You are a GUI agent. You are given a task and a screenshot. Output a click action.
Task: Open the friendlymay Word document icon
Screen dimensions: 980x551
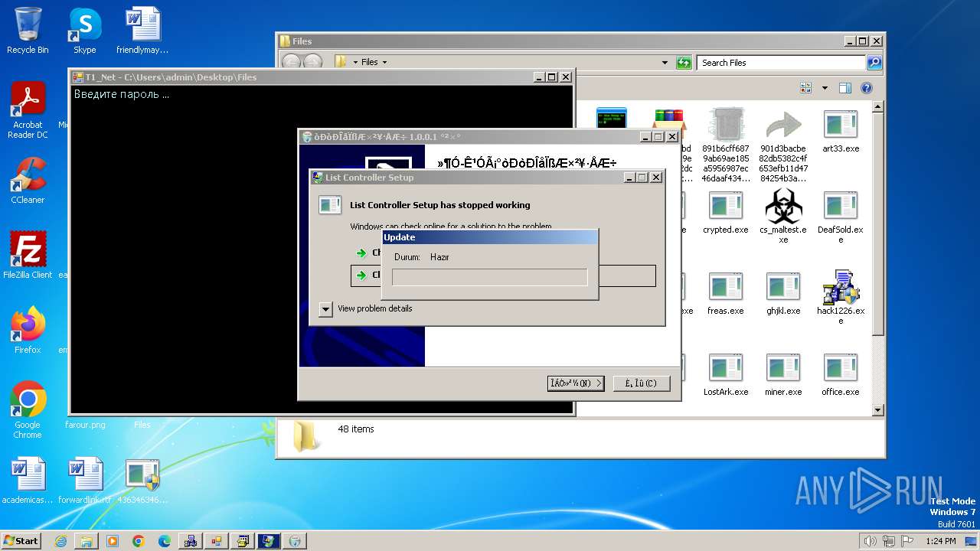pyautogui.click(x=142, y=31)
